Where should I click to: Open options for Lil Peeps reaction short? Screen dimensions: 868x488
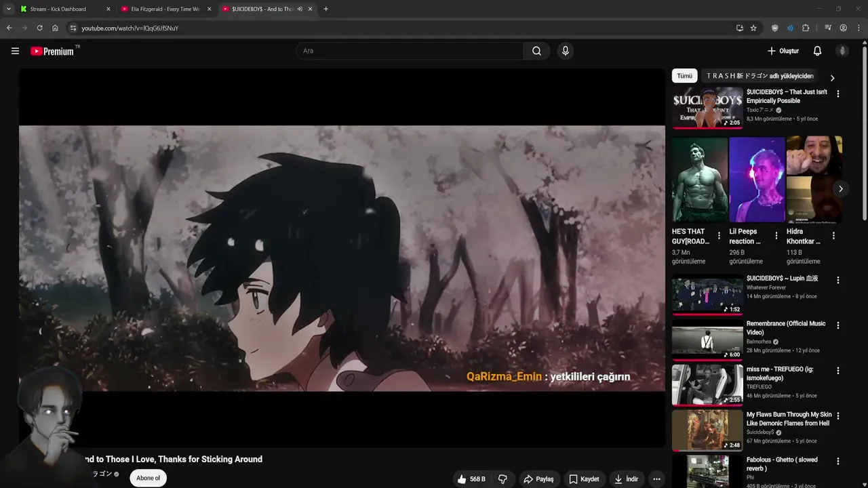click(776, 236)
